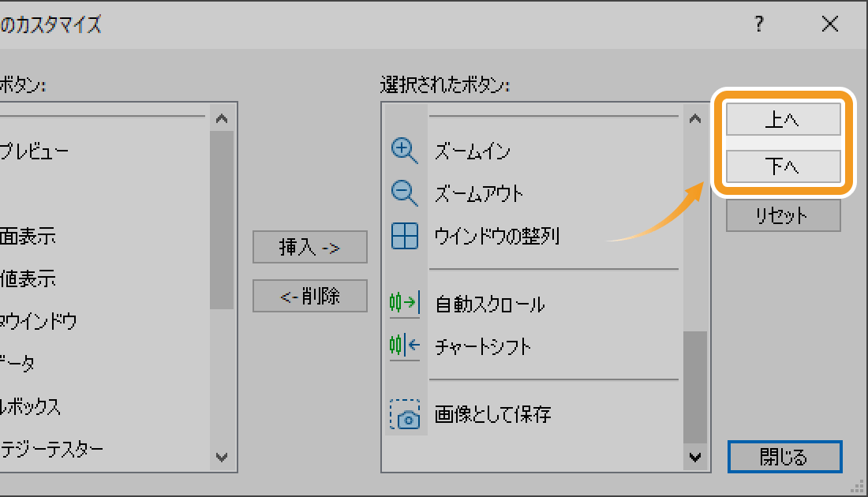Click the dialog resize grip corner
The width and height of the screenshot is (868, 497).
click(x=857, y=486)
